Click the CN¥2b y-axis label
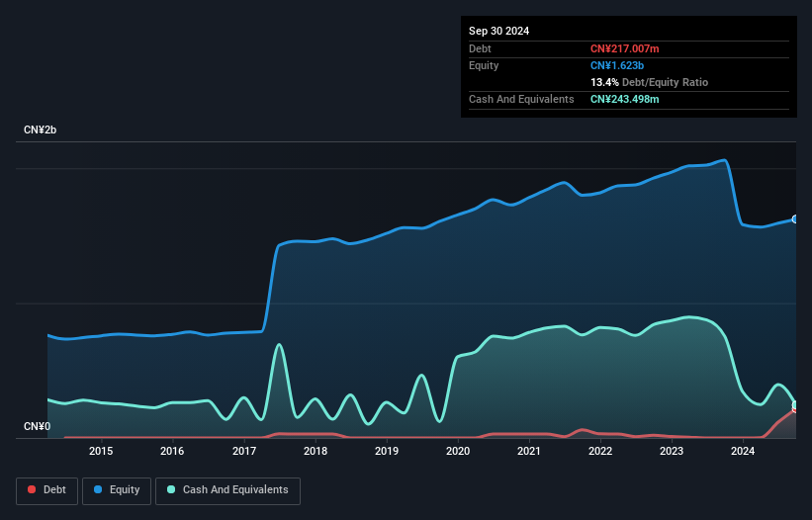Image resolution: width=812 pixels, height=520 pixels. (x=40, y=130)
